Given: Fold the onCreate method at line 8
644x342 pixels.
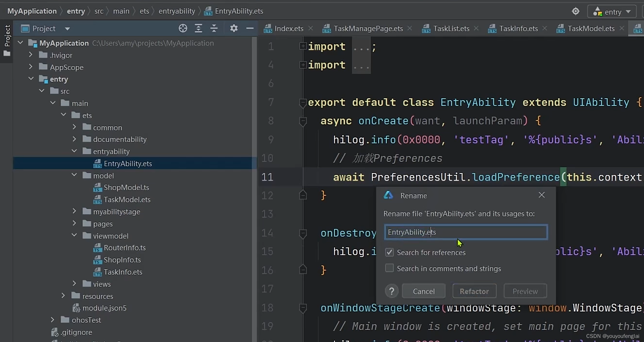Looking at the screenshot, I should point(303,121).
